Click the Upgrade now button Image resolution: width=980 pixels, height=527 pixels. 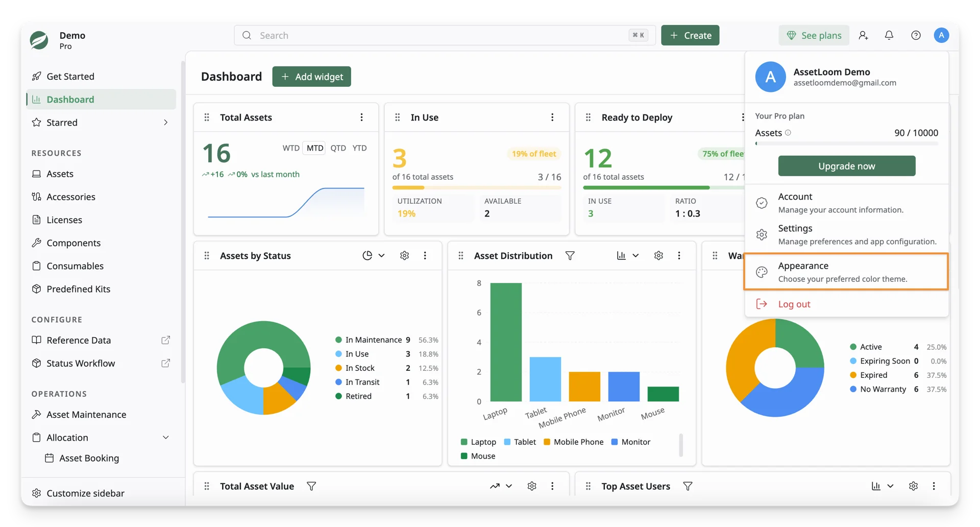click(846, 166)
